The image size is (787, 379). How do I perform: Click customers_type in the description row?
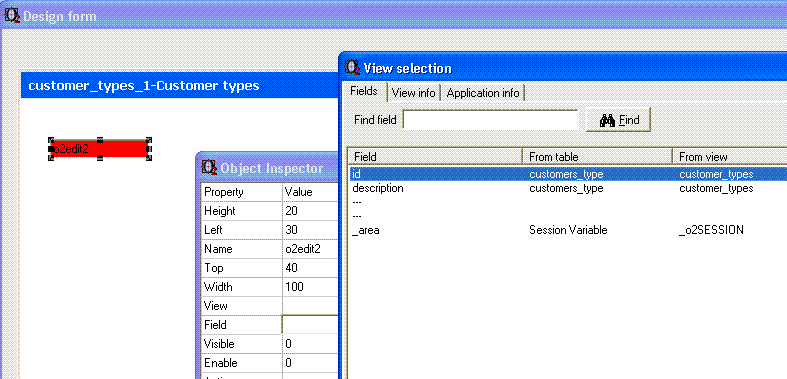coord(566,188)
